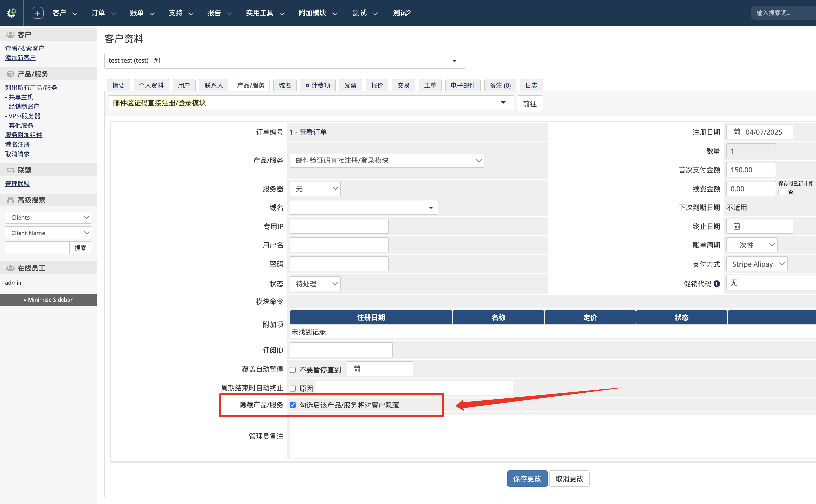816x504 pixels.
Task: Open the 查看订单 link
Action: [x=312, y=132]
